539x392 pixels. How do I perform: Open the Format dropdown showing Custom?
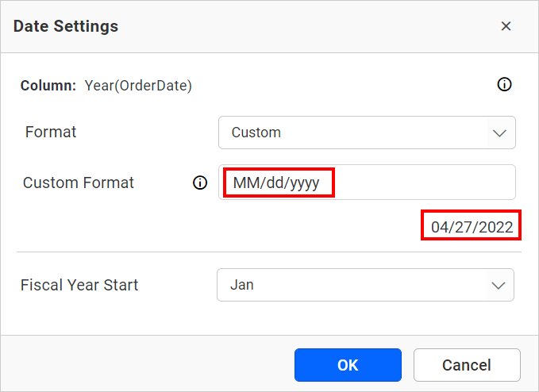(x=366, y=133)
